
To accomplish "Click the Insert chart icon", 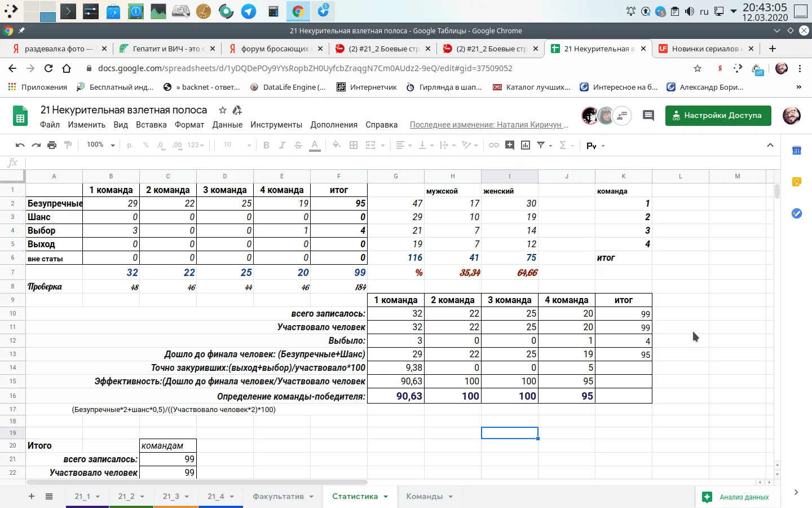I will tap(525, 145).
